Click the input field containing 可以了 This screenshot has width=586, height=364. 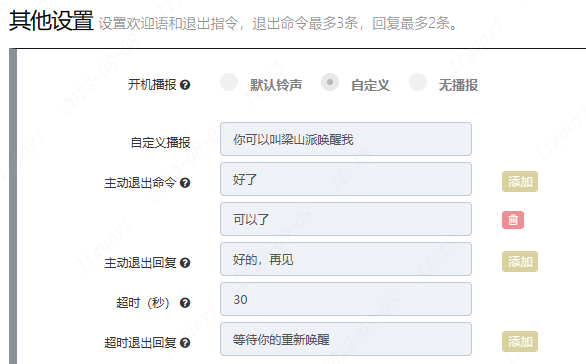click(x=346, y=219)
